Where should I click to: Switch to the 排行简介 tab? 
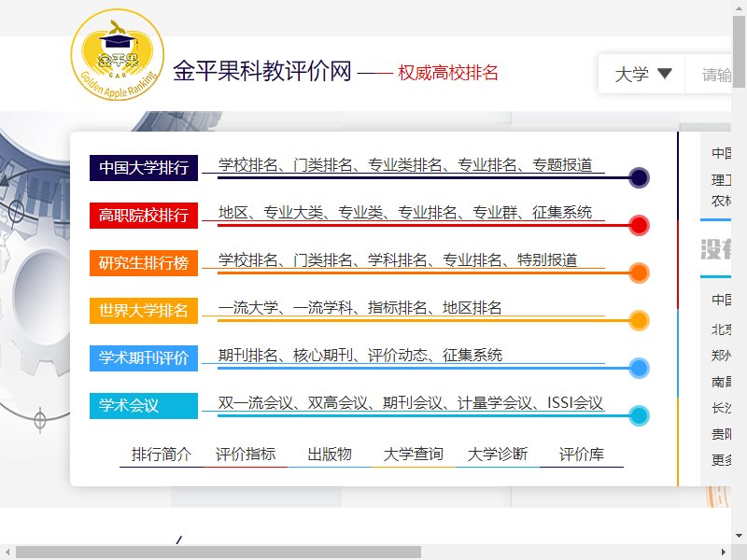pyautogui.click(x=162, y=455)
